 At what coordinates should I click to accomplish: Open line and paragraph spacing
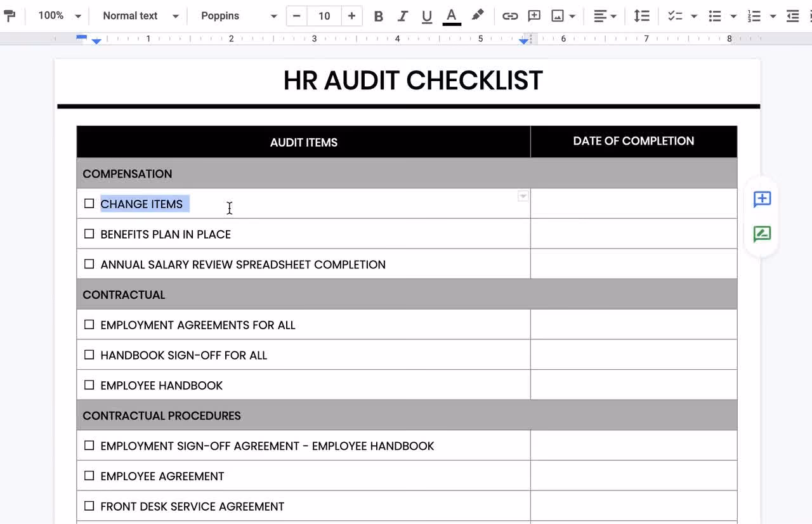pyautogui.click(x=641, y=16)
